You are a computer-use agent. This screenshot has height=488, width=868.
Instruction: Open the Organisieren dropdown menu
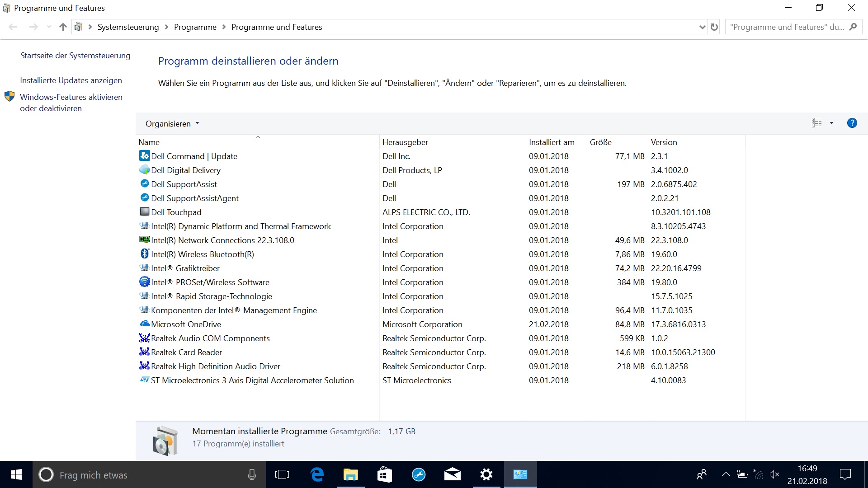(x=172, y=123)
